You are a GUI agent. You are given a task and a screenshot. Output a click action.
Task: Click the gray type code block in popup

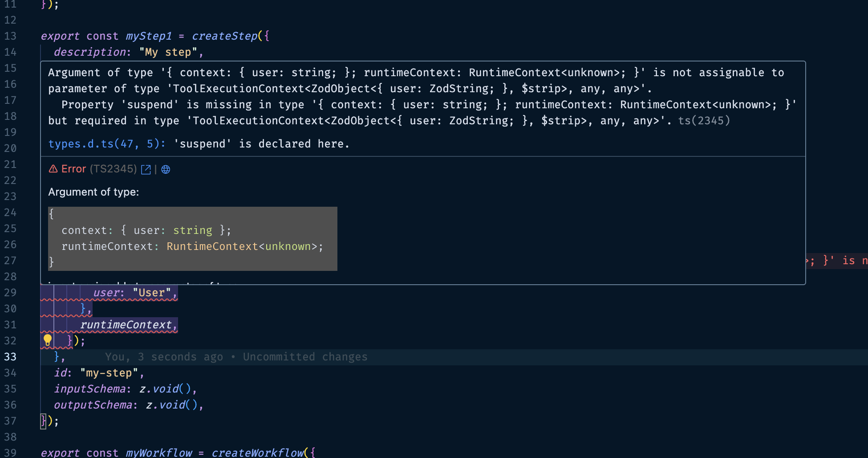192,238
